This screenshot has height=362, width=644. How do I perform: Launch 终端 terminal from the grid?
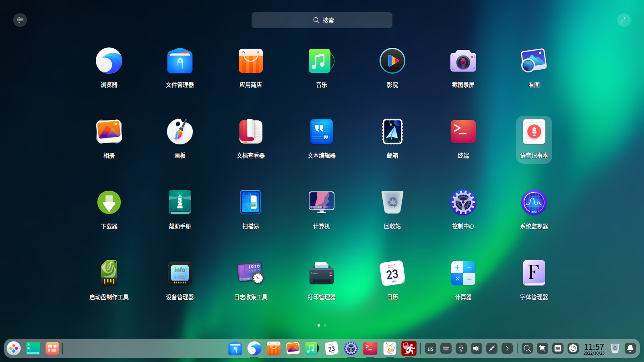click(x=463, y=132)
